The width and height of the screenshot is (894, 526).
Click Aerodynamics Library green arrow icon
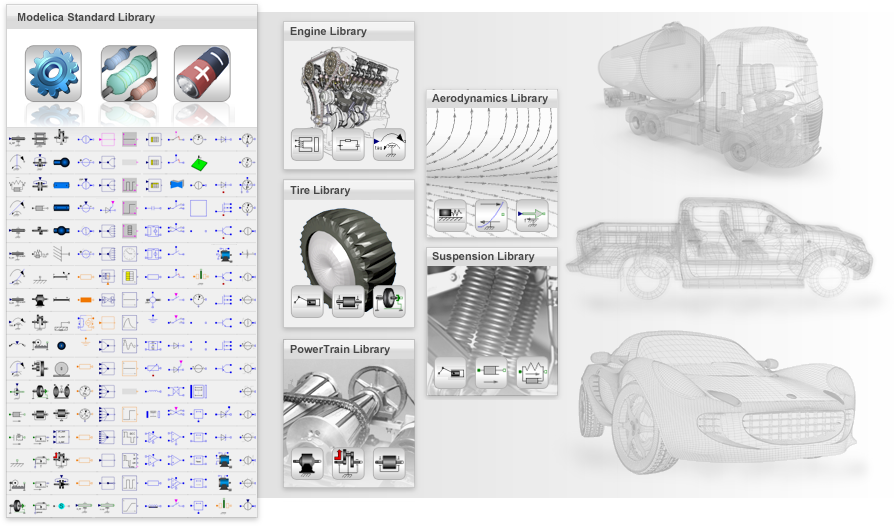click(533, 215)
